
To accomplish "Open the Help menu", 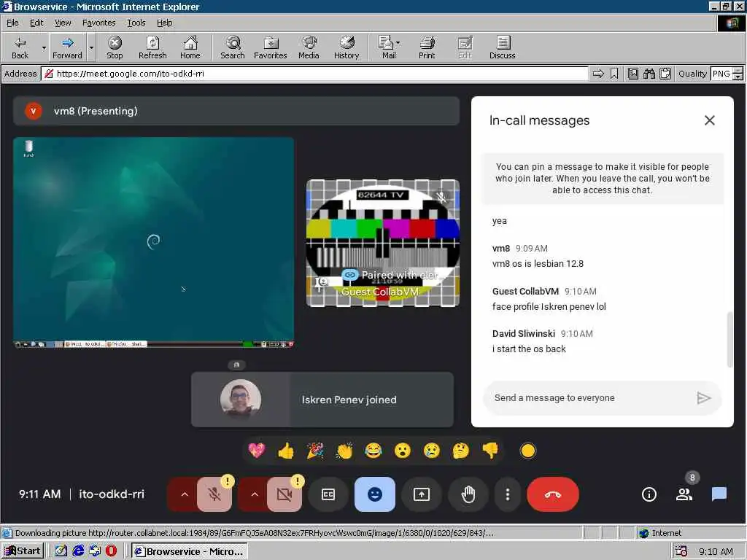I will [x=164, y=23].
